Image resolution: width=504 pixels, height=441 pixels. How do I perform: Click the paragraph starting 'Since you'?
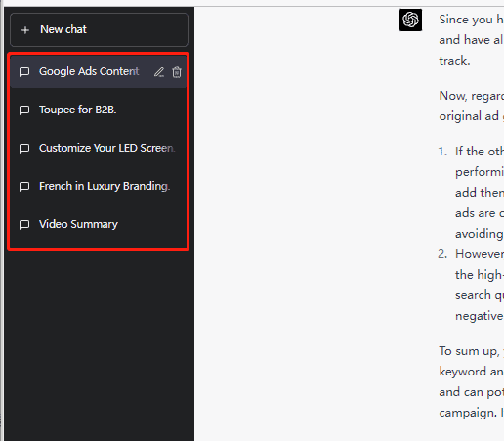click(471, 40)
